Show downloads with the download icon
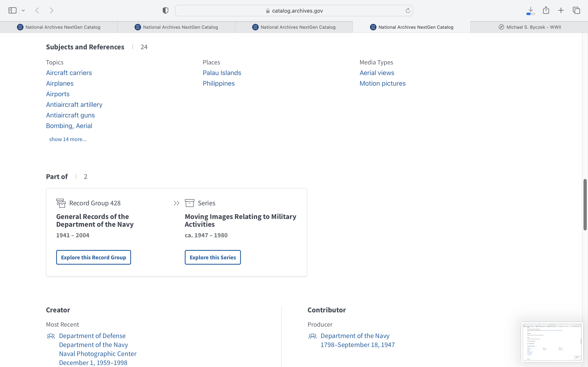This screenshot has height=367, width=588. (531, 10)
